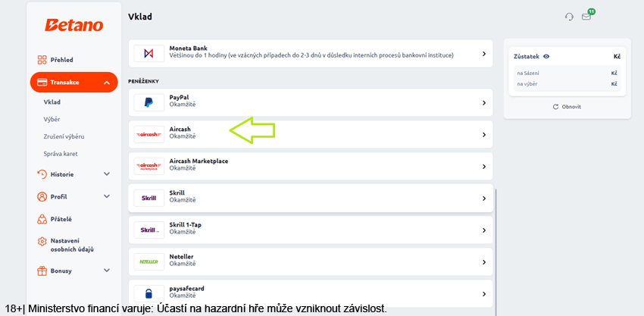Click the payment list vertical scrollbar
644x316 pixels.
coord(496,252)
